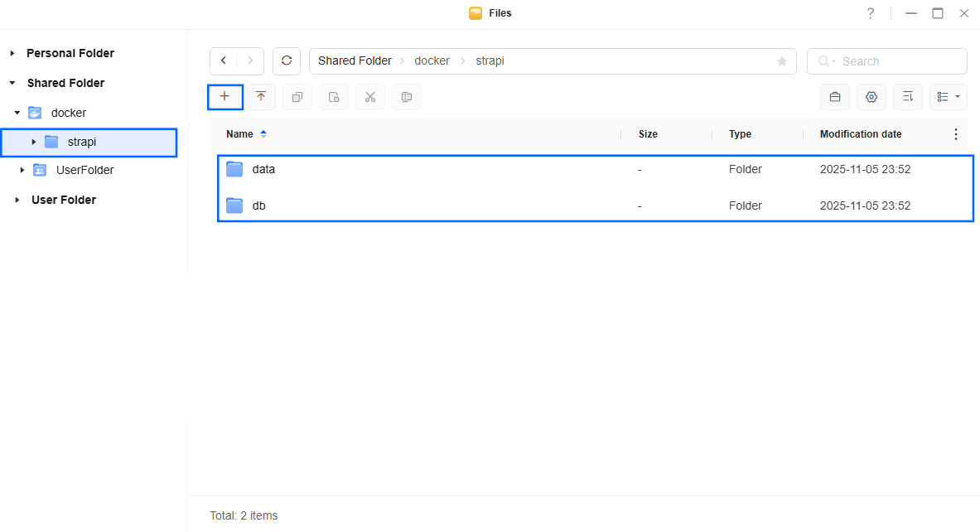Screen dimensions: 980x532
Task: Go back with the left arrow
Action: 224,60
